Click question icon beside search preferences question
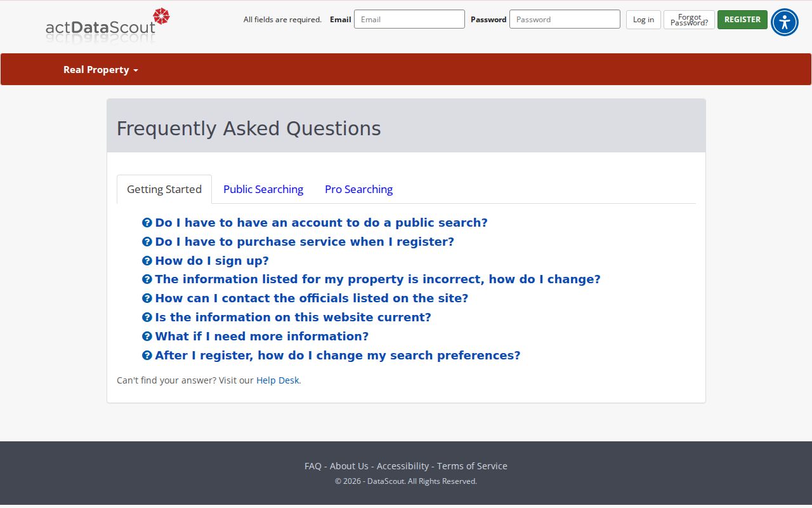The height and width of the screenshot is (508, 812). [x=147, y=356]
